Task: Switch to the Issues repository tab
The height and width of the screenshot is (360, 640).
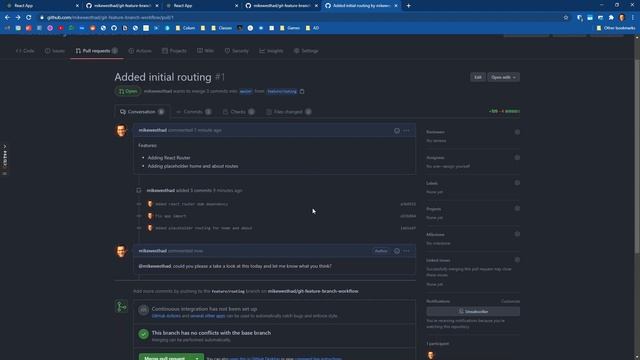Action: (55, 51)
